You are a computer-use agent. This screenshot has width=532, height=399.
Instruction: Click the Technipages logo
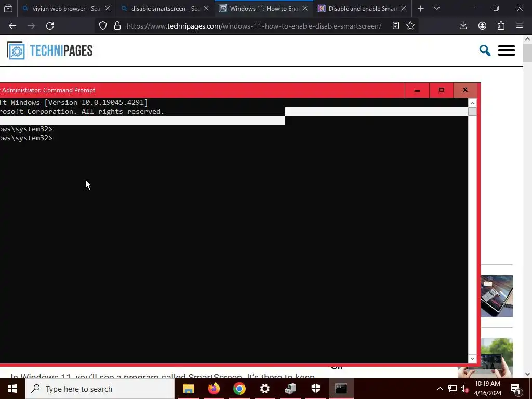(49, 50)
